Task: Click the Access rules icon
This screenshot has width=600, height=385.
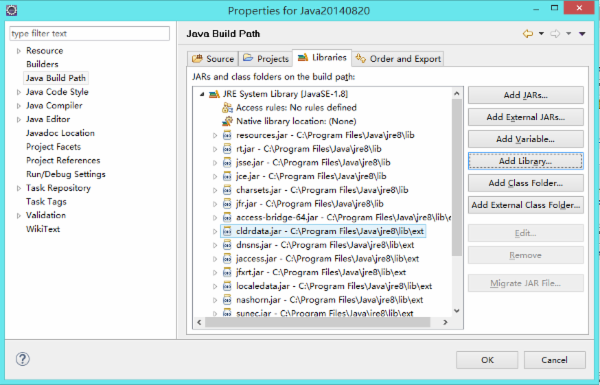Action: point(227,108)
